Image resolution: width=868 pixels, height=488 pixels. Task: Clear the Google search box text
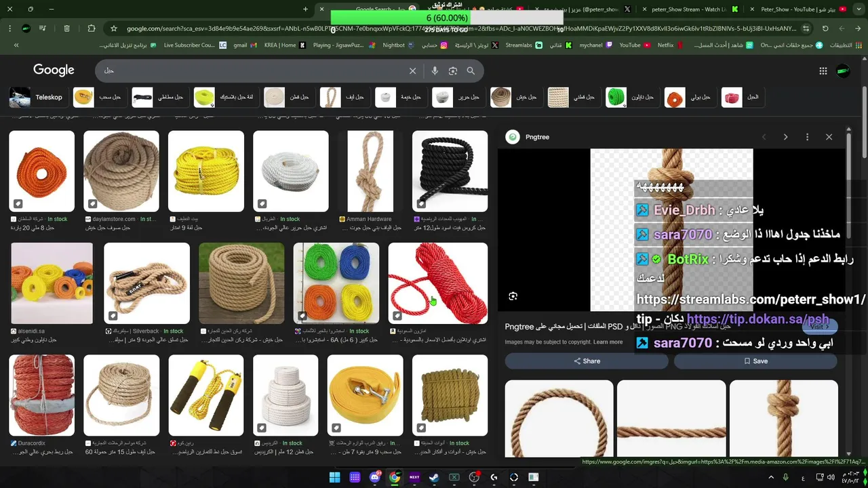pos(412,70)
